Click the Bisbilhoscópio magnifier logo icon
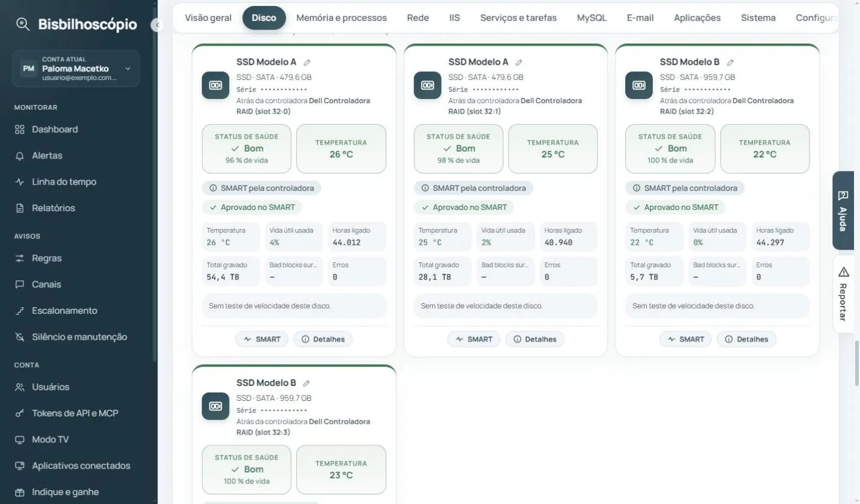The width and height of the screenshot is (860, 504). click(23, 24)
